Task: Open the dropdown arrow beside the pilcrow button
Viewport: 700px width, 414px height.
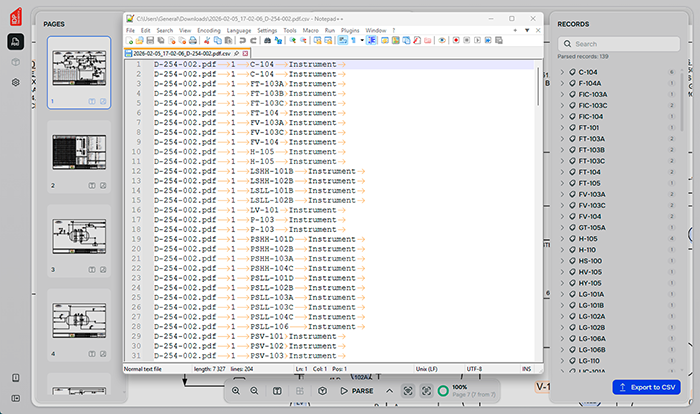Action: (362, 41)
